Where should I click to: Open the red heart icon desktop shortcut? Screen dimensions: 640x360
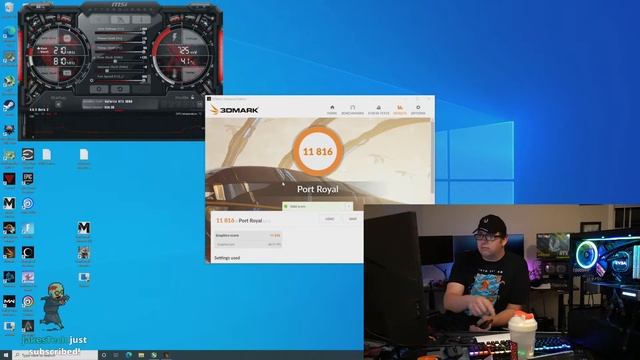pos(9,179)
